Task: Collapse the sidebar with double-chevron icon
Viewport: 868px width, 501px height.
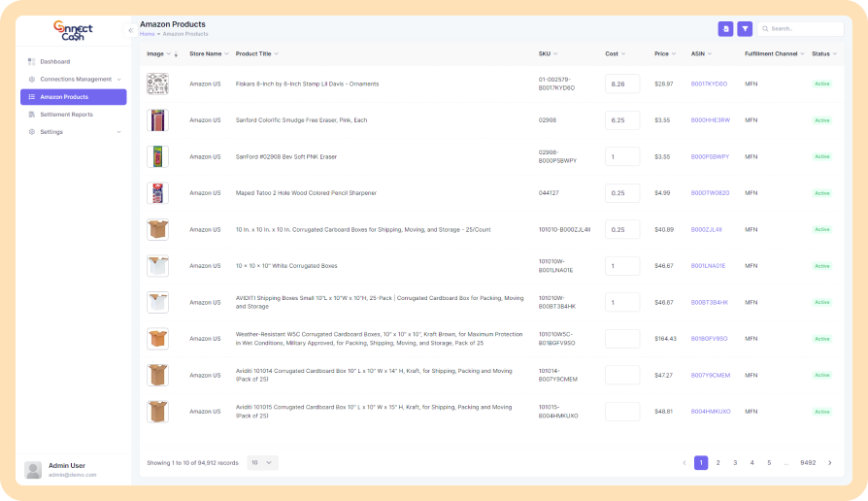Action: [130, 30]
